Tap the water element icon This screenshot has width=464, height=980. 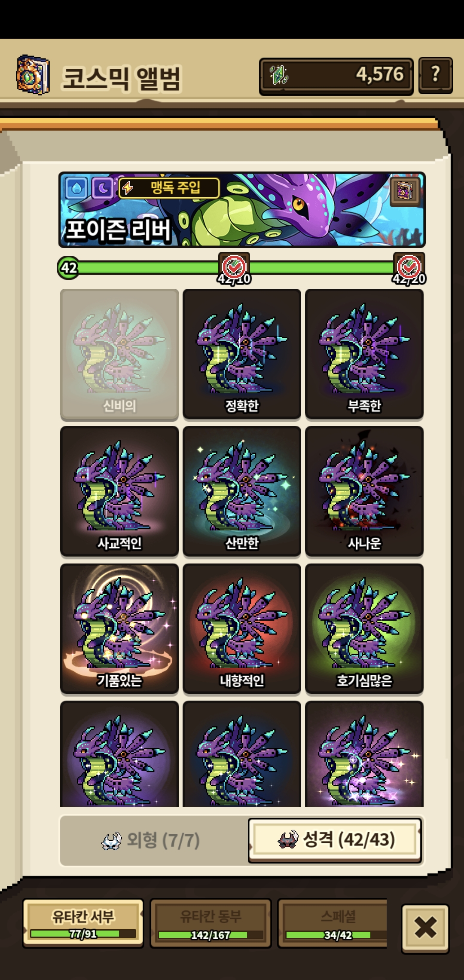77,188
